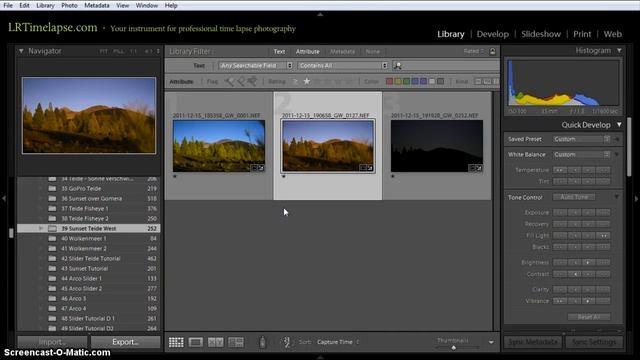
Task: Open toolbar content menu arrow
Action: (x=491, y=342)
